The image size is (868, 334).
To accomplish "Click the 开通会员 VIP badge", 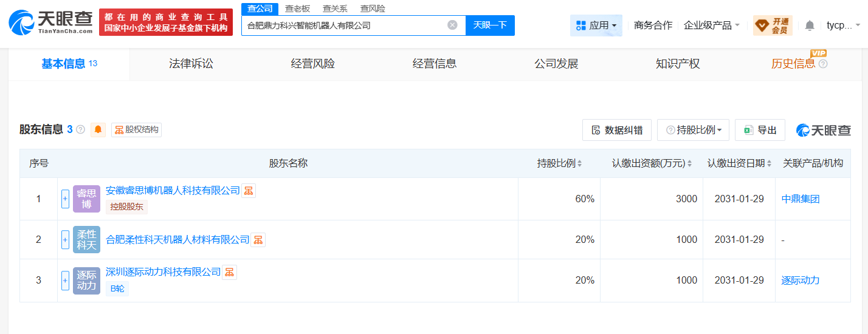I will click(772, 26).
